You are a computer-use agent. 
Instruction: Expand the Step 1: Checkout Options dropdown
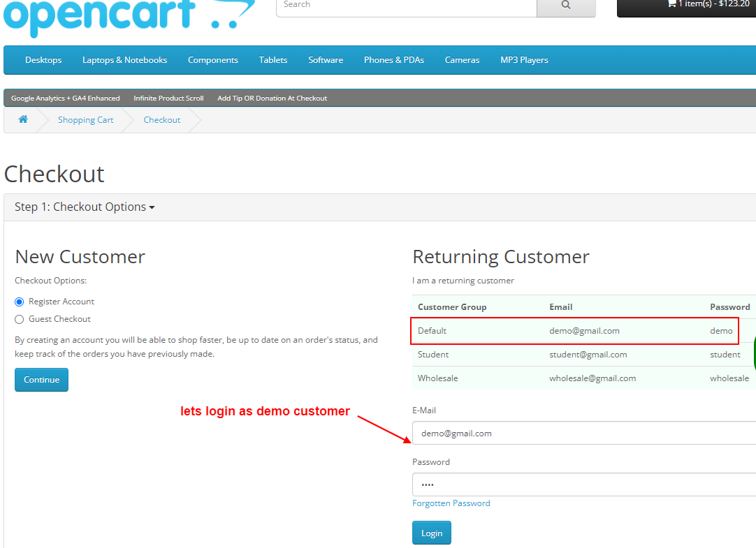coord(84,207)
